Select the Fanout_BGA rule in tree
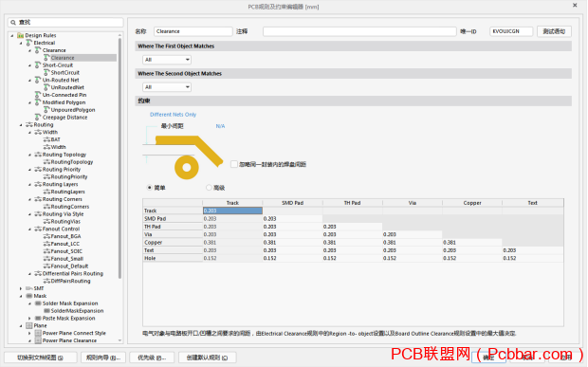 [x=66, y=236]
